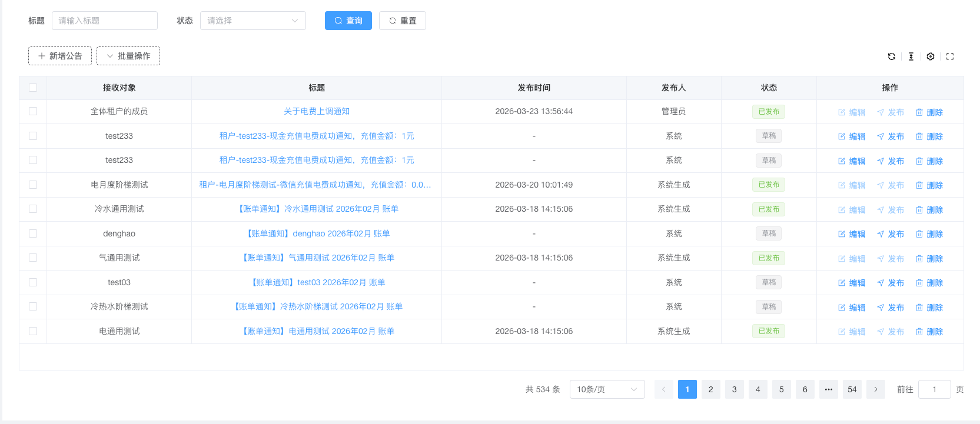The height and width of the screenshot is (424, 980).
Task: Check the 电通用测试 row checkbox
Action: point(33,331)
